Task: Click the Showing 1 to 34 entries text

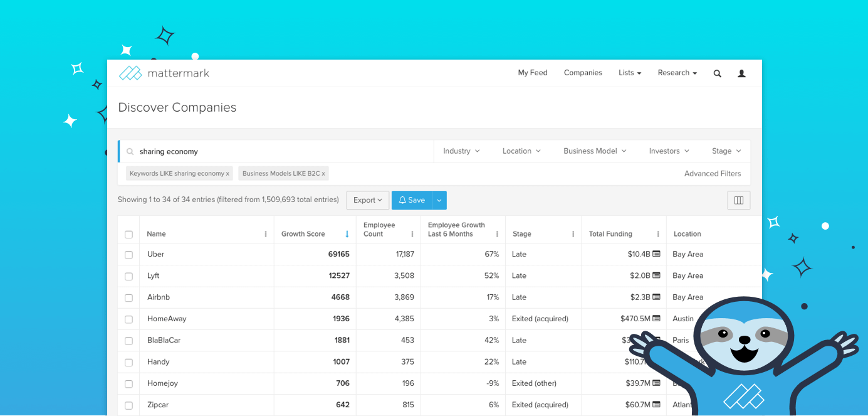Action: [228, 200]
